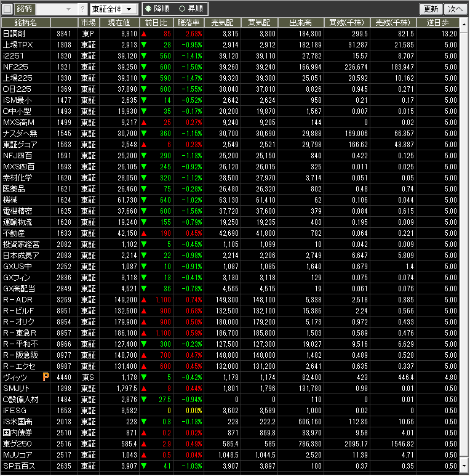
Task: Select the 運輸物流 stock name cell
Action: [26, 222]
